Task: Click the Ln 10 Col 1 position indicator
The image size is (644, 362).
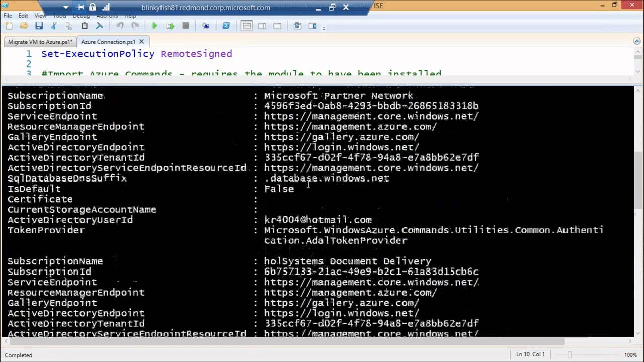Action: (530, 354)
